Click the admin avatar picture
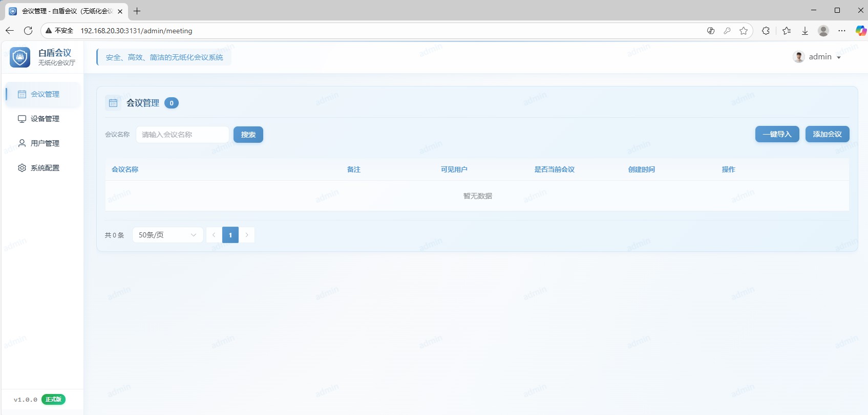The height and width of the screenshot is (415, 868). tap(798, 57)
